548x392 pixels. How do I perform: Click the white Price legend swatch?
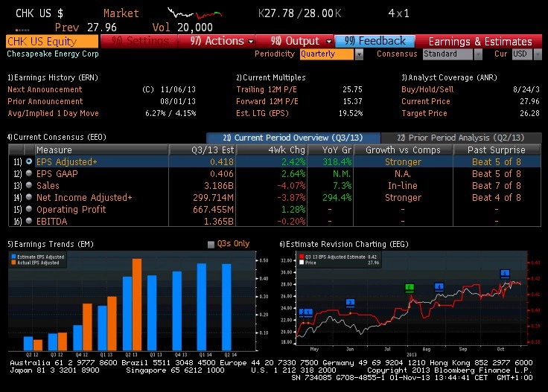pos(302,263)
